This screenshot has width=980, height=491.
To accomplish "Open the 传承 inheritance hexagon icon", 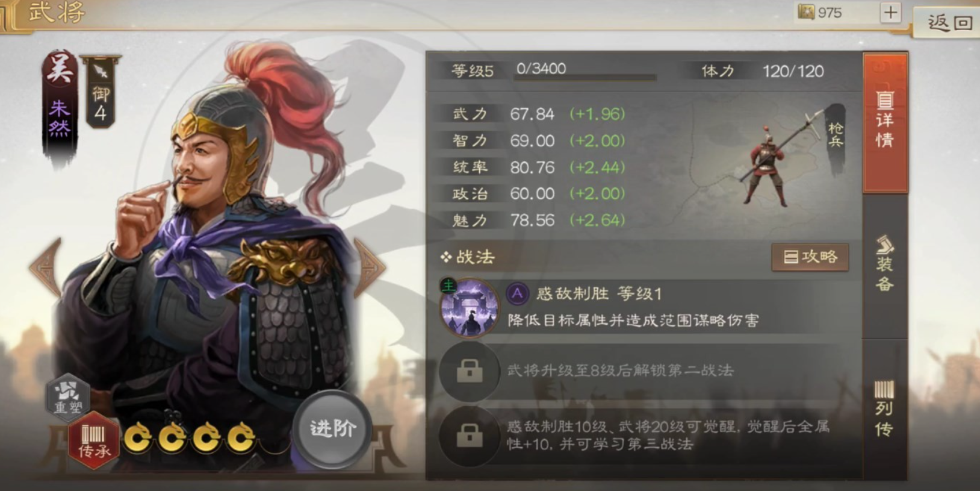I will [x=93, y=441].
